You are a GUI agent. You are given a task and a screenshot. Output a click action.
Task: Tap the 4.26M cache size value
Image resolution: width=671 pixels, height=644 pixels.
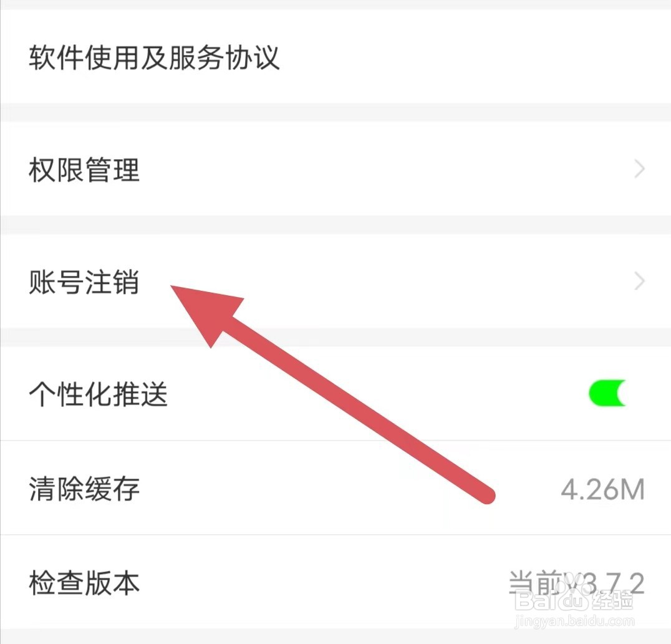(602, 489)
